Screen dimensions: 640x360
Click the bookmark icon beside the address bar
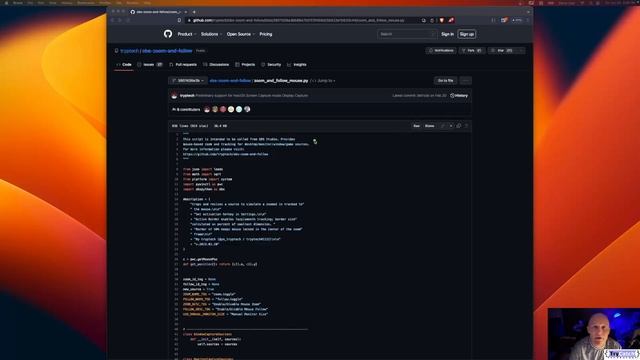point(179,20)
